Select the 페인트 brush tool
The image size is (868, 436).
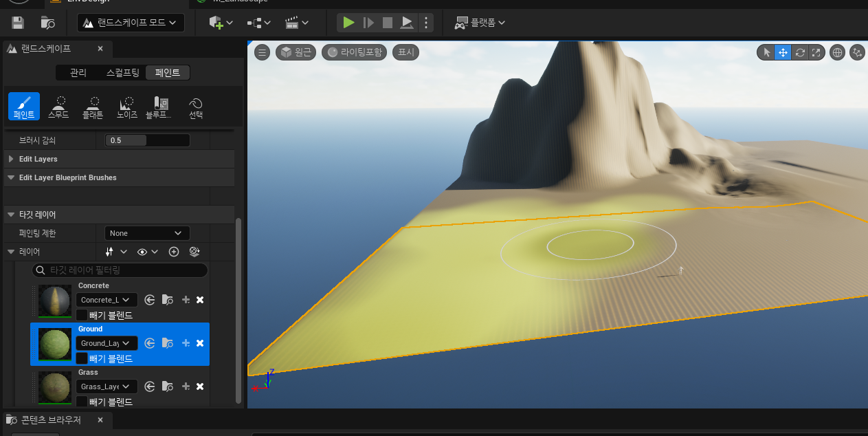pos(24,107)
